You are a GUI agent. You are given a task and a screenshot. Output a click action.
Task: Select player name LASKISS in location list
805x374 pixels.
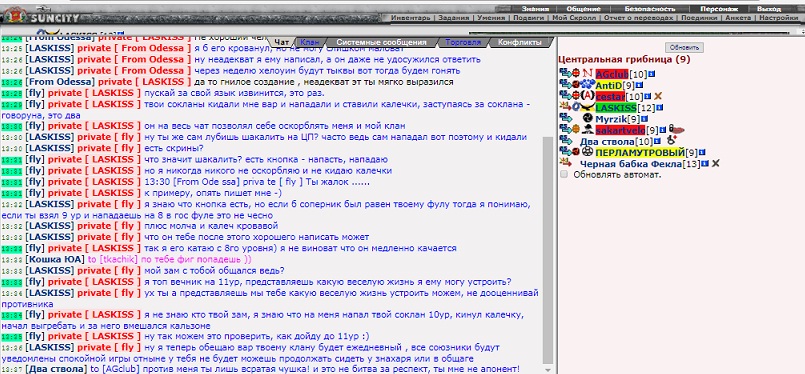(616, 107)
